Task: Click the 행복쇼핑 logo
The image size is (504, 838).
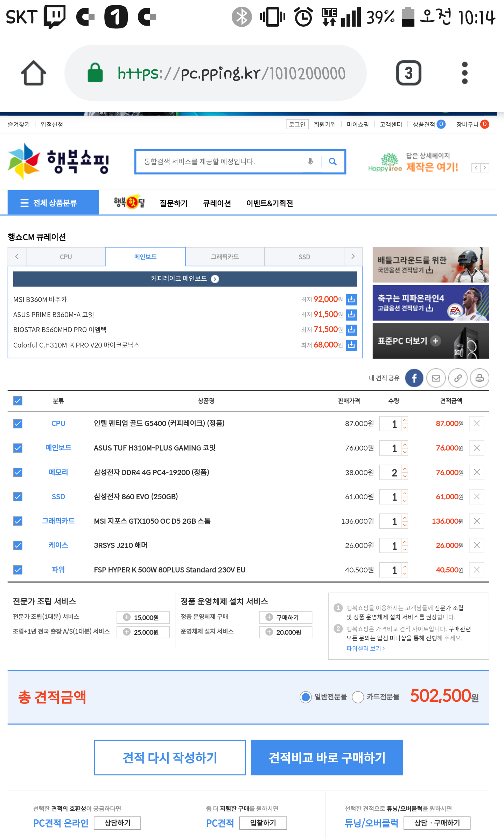Action: pyautogui.click(x=58, y=162)
